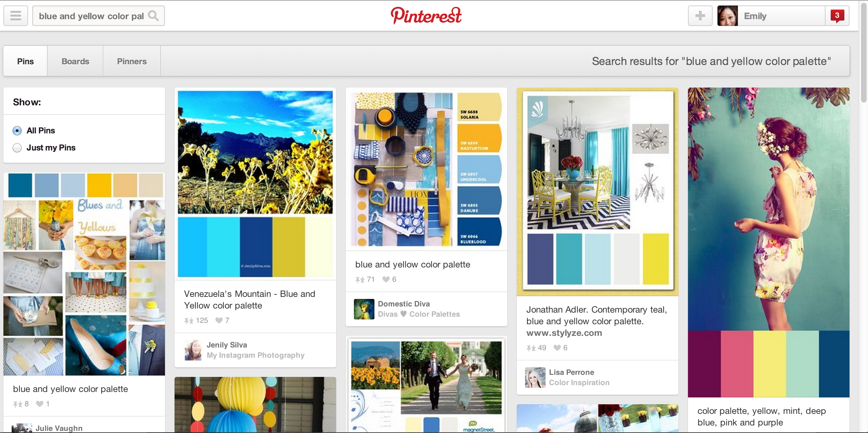The width and height of the screenshot is (868, 433).
Task: Click 'Venezuela's Mountain - Blue and Yellow' caption
Action: (x=250, y=300)
